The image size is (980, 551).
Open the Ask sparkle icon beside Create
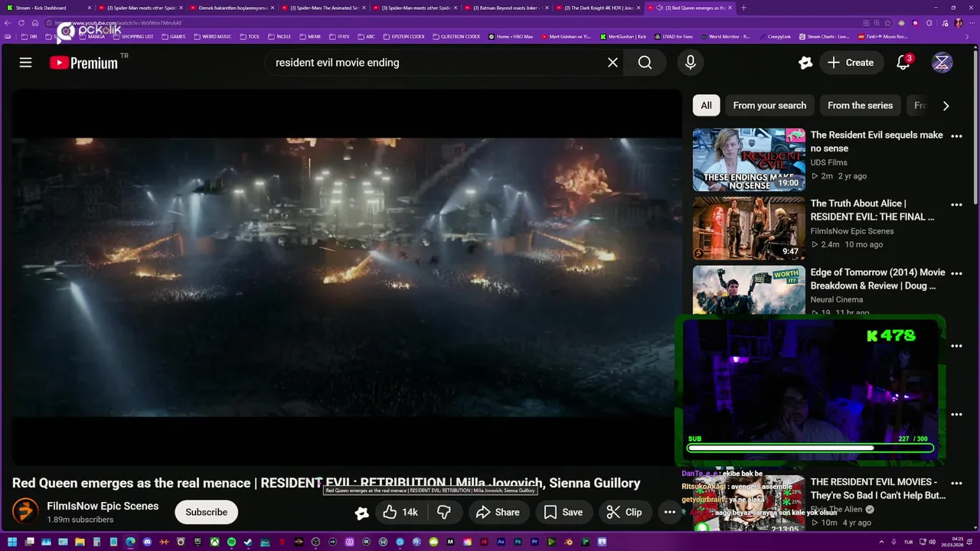[x=805, y=63]
